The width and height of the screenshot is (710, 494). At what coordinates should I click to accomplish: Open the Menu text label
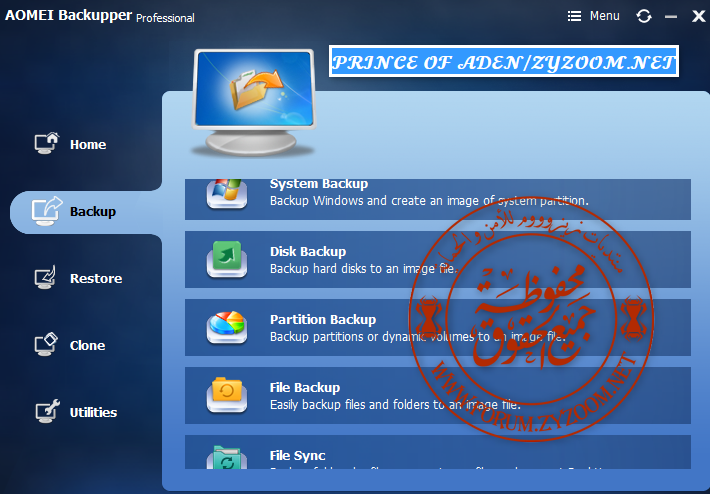tap(604, 16)
